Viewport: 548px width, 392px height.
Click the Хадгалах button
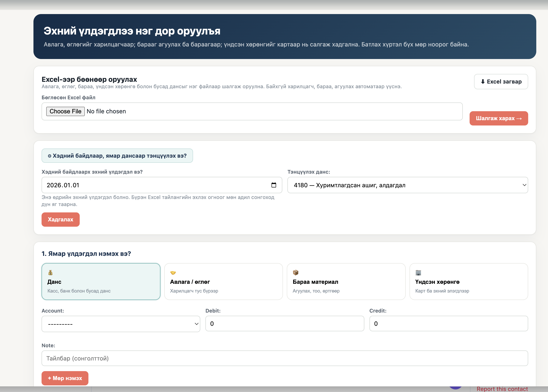61,219
